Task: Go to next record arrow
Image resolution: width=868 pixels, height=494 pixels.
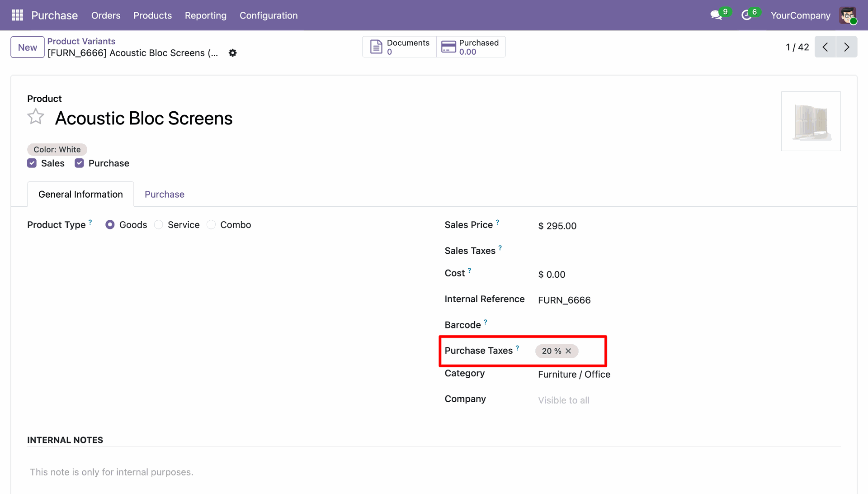Action: coord(846,47)
